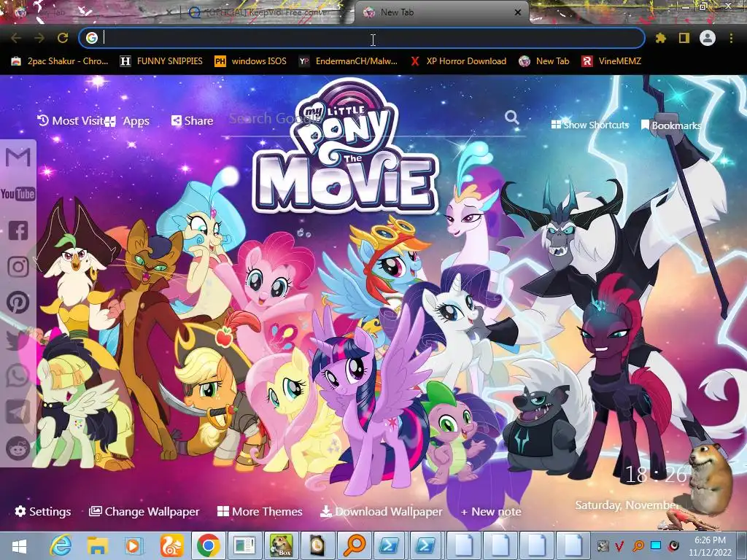The width and height of the screenshot is (747, 560).
Task: Open XP Horror Download bookmark
Action: coord(458,61)
